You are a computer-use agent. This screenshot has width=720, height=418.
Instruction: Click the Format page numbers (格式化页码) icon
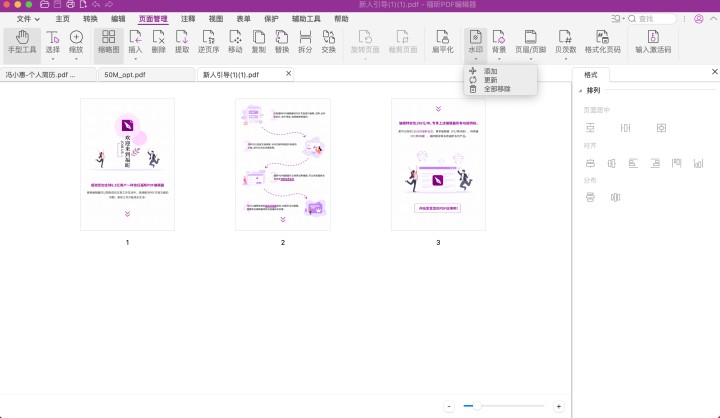601,41
